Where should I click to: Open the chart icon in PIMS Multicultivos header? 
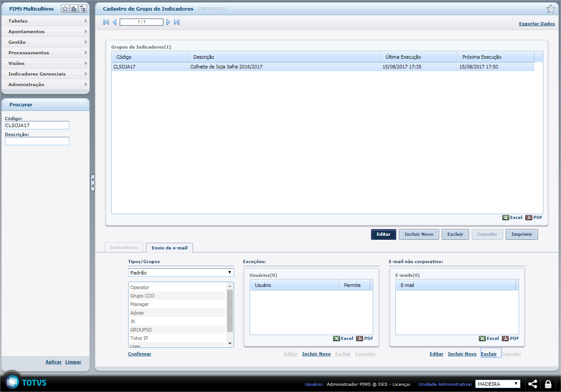coord(74,9)
